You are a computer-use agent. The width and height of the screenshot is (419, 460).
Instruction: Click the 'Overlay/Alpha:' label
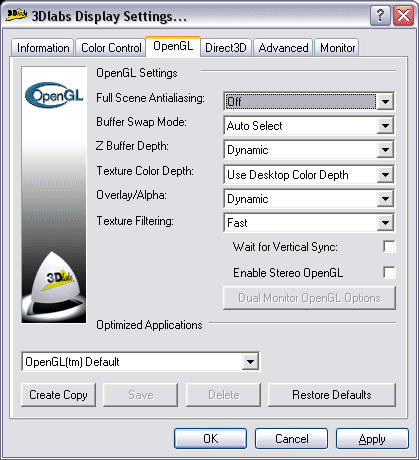[131, 195]
